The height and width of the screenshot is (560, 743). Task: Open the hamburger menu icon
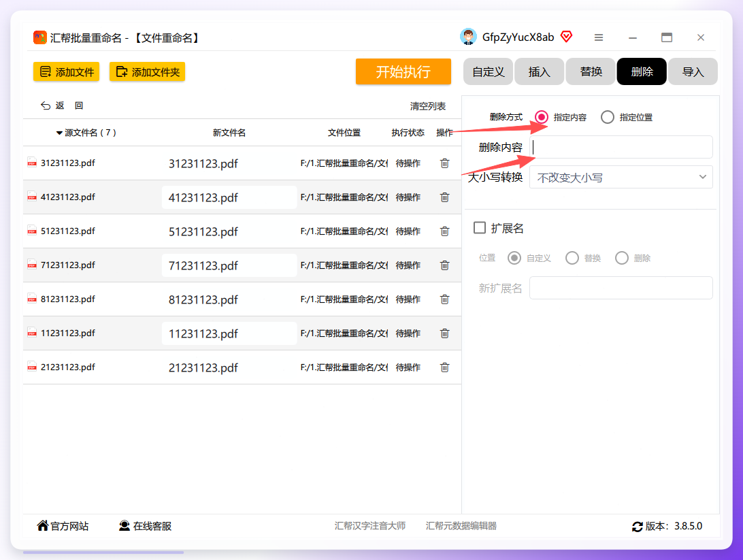(x=599, y=37)
